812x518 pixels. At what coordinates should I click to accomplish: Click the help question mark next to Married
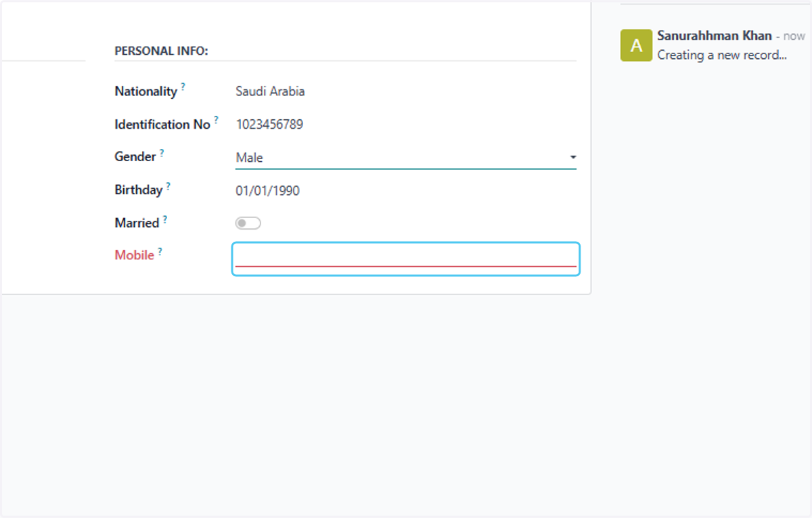(164, 219)
